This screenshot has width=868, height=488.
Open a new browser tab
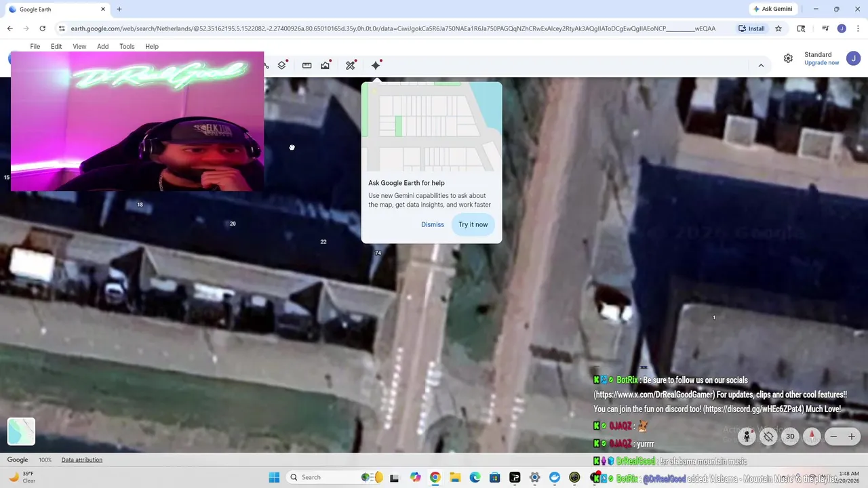click(119, 9)
